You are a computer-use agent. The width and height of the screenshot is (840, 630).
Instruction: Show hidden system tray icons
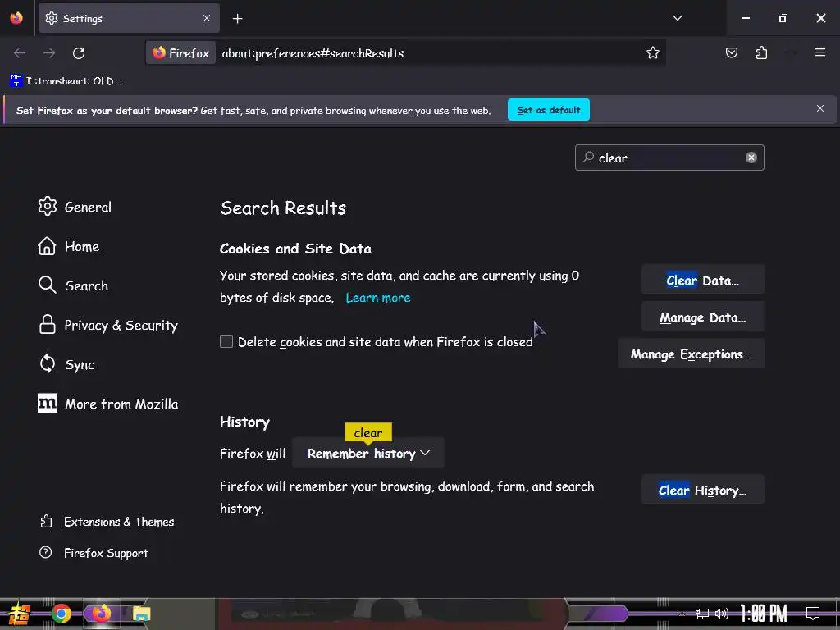(682, 614)
